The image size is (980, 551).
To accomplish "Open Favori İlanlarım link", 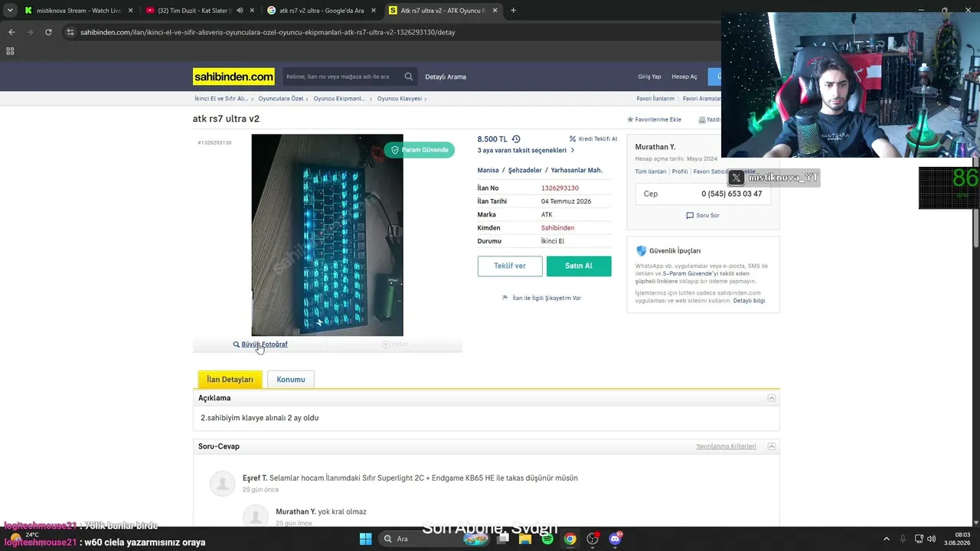I will coord(655,99).
